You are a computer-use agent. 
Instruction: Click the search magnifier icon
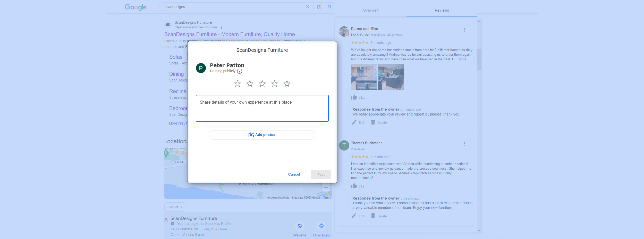330,7
